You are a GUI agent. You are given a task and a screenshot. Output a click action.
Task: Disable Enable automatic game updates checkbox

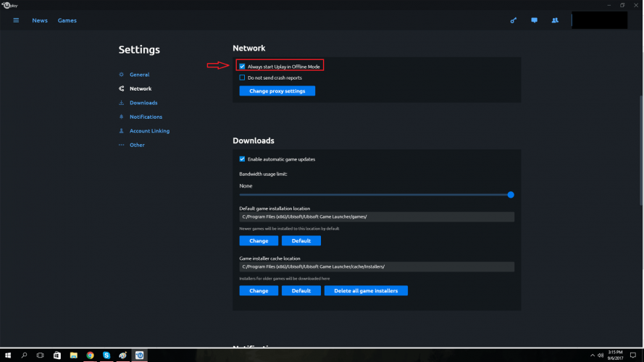coord(242,159)
